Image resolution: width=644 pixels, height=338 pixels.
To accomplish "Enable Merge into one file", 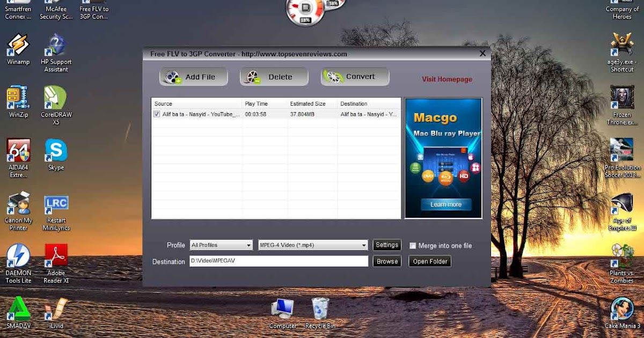I will click(x=413, y=246).
